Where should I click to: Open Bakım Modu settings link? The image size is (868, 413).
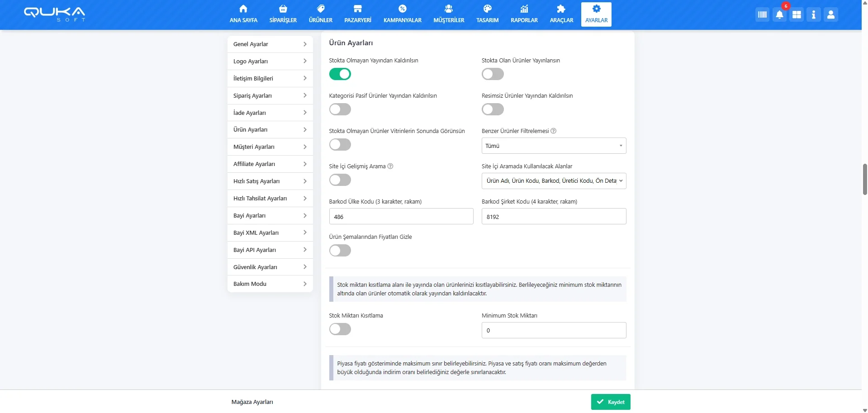pyautogui.click(x=270, y=284)
